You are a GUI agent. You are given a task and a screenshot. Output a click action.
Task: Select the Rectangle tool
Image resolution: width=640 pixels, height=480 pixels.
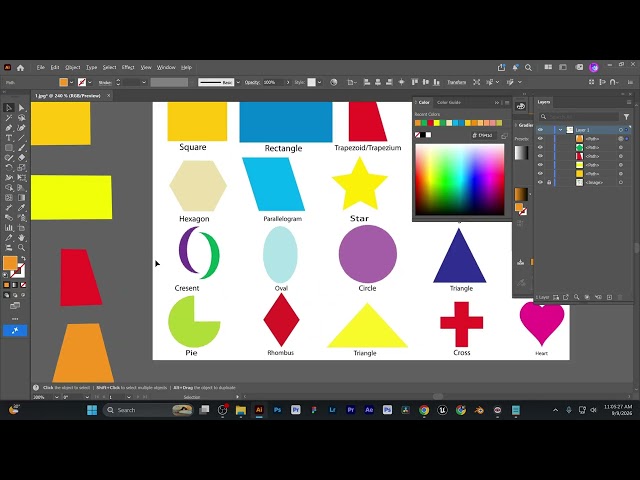tap(9, 148)
